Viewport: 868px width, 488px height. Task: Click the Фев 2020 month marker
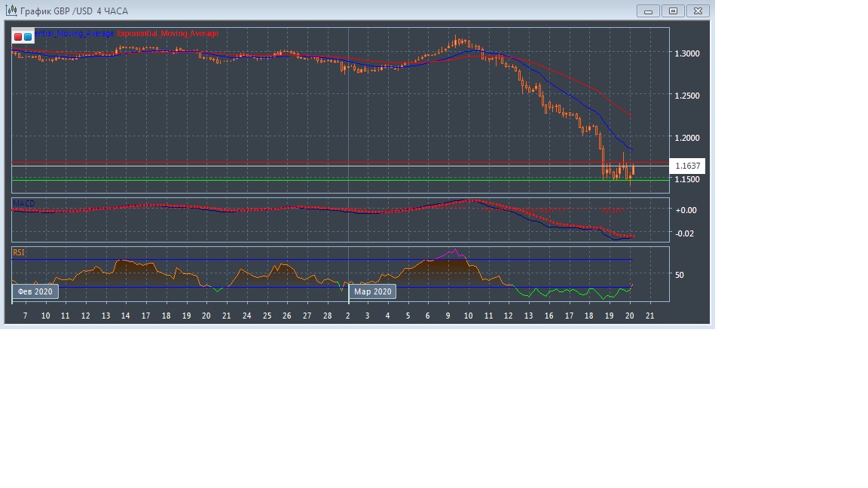[35, 291]
